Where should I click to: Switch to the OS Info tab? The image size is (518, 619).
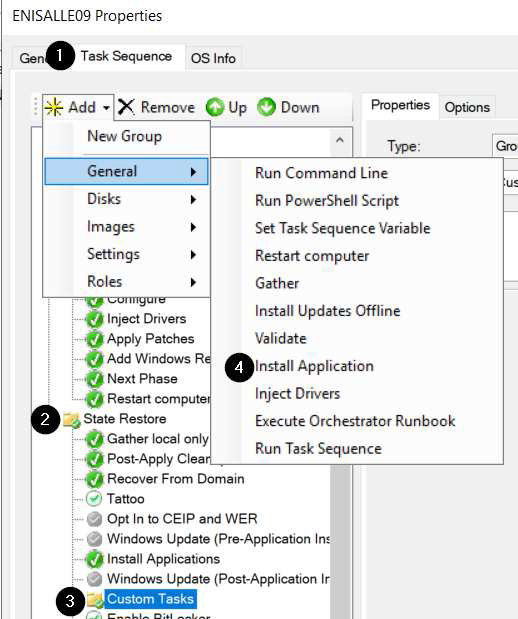pyautogui.click(x=213, y=58)
